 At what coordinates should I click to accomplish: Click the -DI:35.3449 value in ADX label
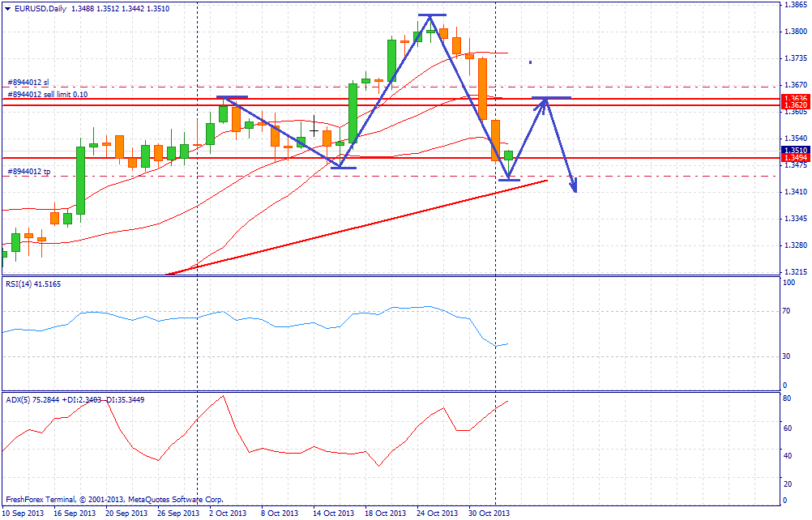tap(122, 400)
